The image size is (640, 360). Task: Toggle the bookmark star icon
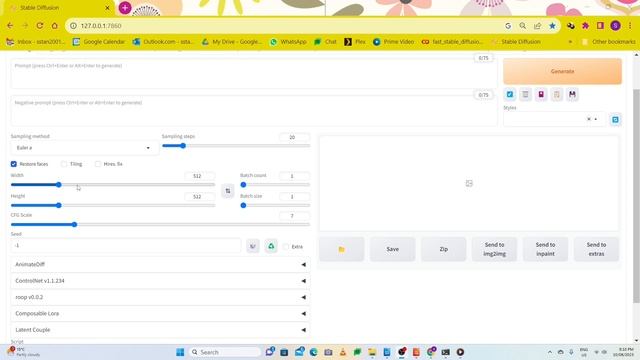click(x=552, y=26)
